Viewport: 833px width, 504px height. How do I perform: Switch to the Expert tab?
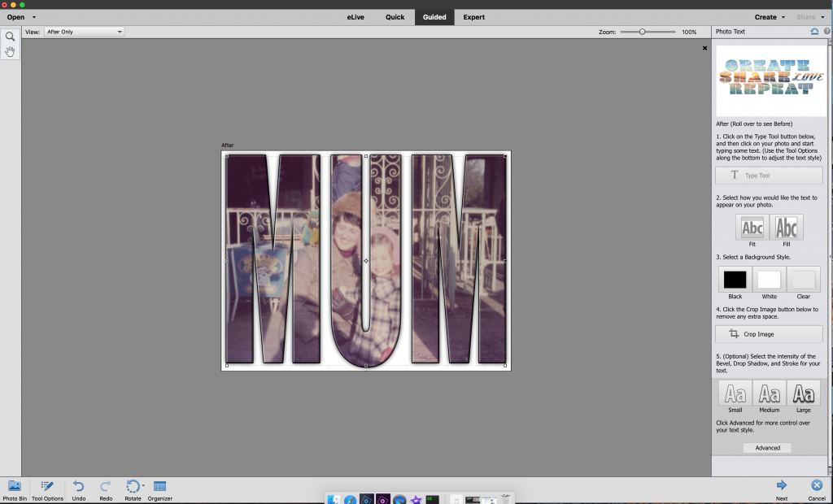pos(473,17)
